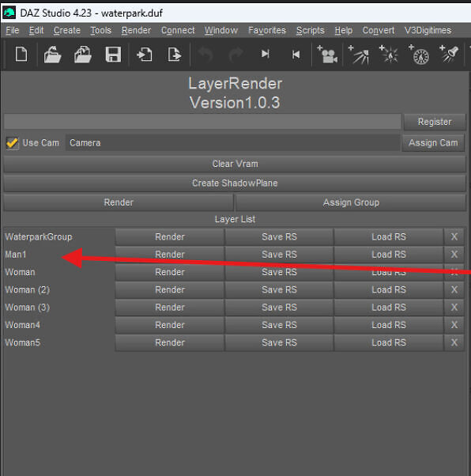This screenshot has width=471, height=476.
Task: Load RS for the Woman4 layer
Action: click(x=389, y=325)
